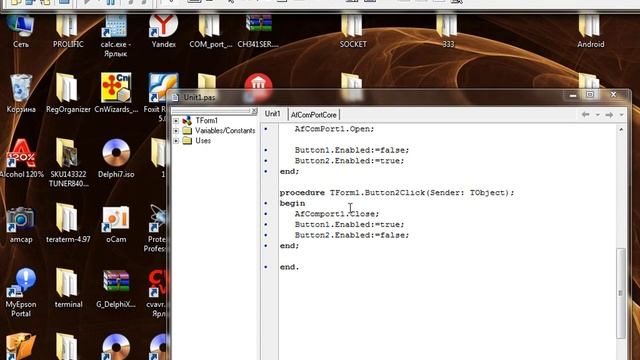Toggle breakpoint on AfComport1.Close gutter dot
640x360 pixels.
coord(266,214)
